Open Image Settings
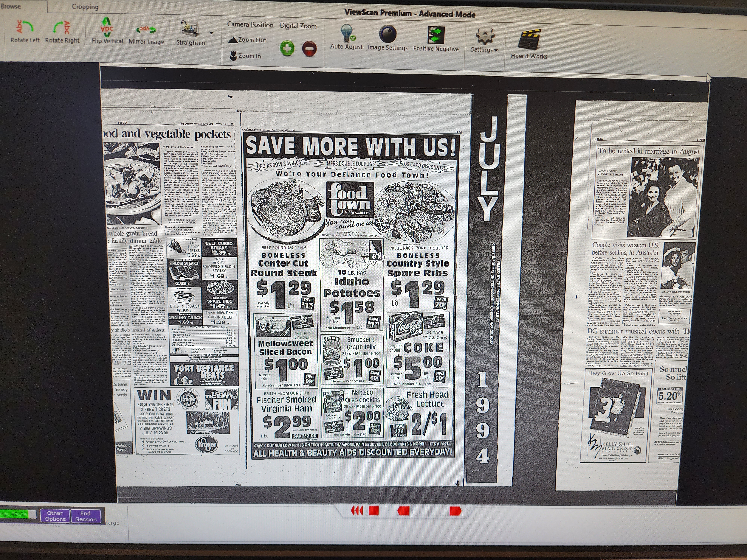Viewport: 747px width, 560px height. (x=388, y=34)
